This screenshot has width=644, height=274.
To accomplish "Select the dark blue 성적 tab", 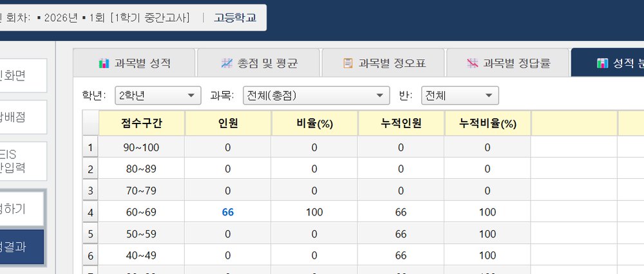I will pyautogui.click(x=608, y=63).
